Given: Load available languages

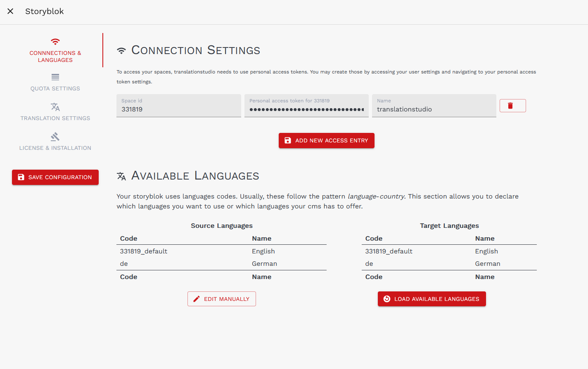Looking at the screenshot, I should coord(432,299).
